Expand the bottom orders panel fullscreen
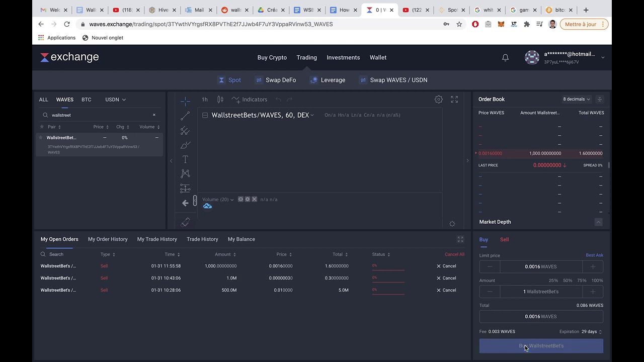The image size is (644, 362). coord(460,239)
